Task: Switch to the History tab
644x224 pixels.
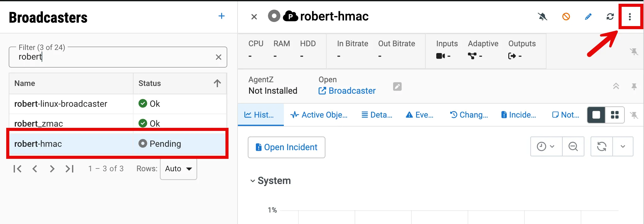Action: pos(261,115)
